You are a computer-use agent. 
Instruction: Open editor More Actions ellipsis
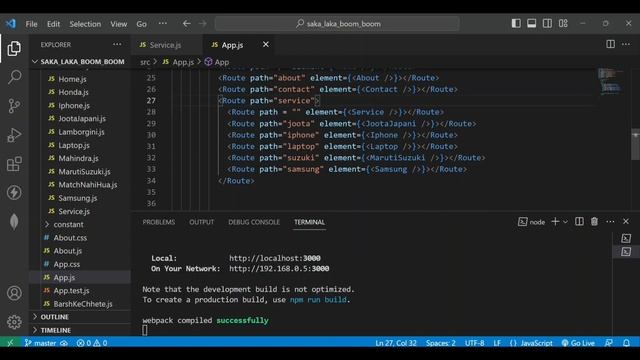[x=626, y=44]
